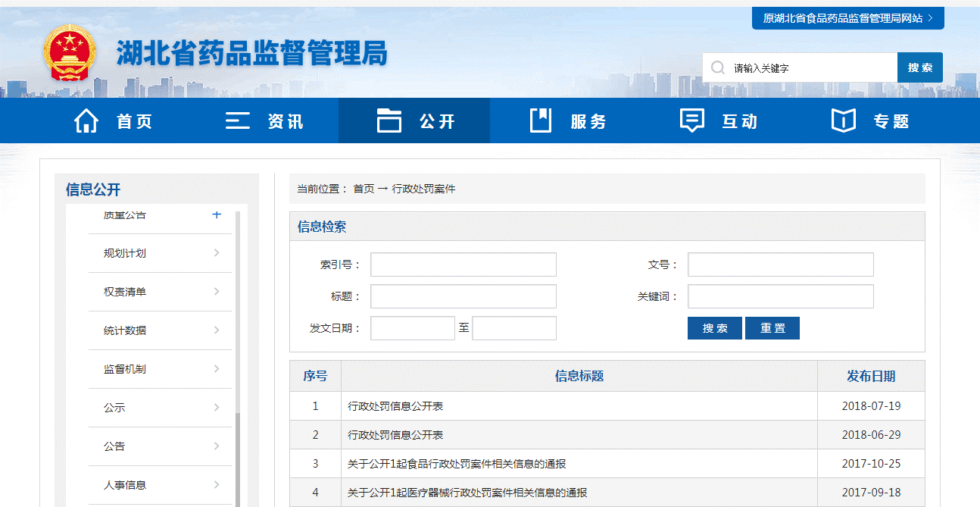
Task: Click the national emblem logo
Action: (x=70, y=53)
